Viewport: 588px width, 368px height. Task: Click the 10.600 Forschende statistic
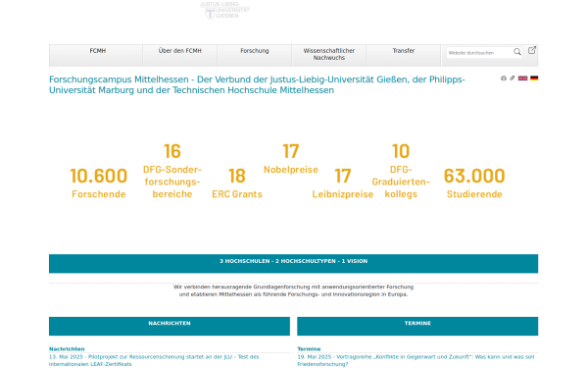(99, 183)
